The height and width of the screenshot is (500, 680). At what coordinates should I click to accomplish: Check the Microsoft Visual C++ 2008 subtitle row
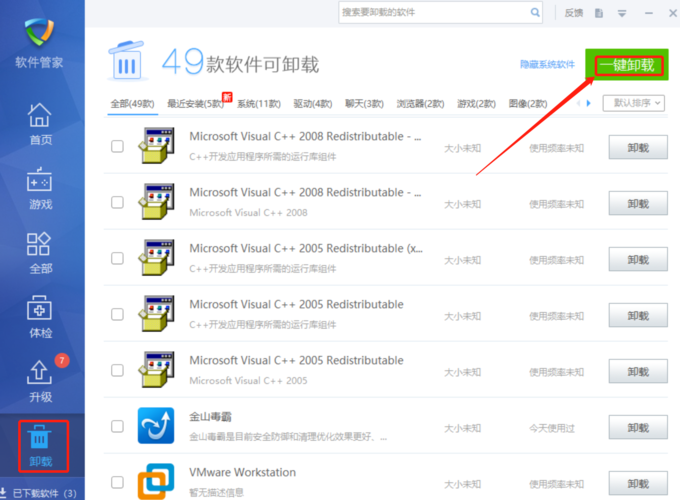117,202
